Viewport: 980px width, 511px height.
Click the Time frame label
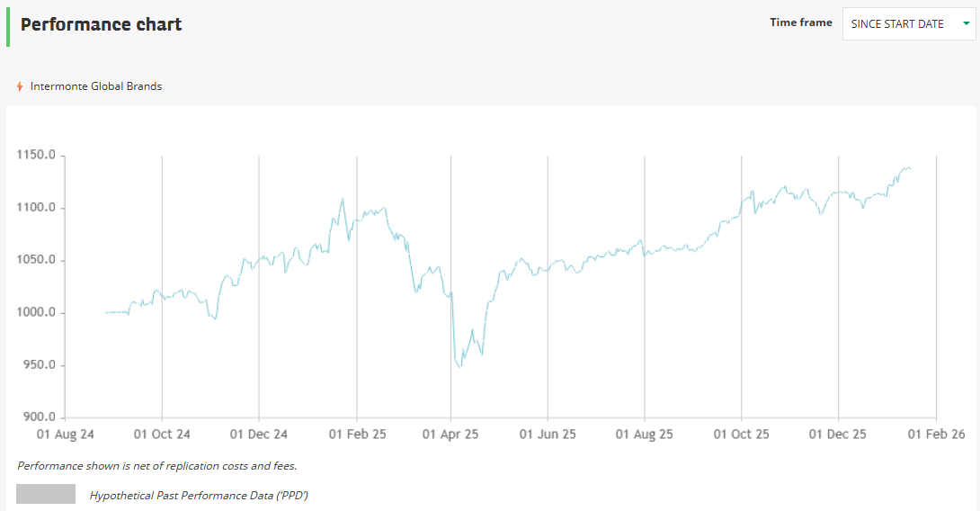click(800, 22)
